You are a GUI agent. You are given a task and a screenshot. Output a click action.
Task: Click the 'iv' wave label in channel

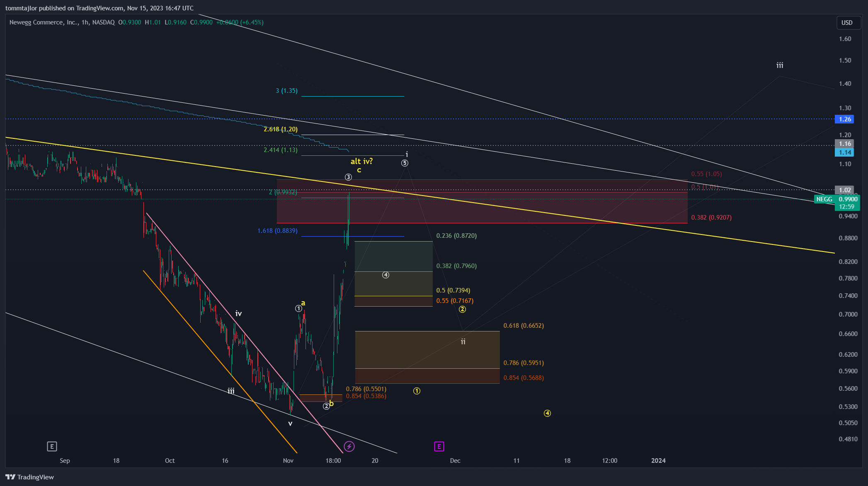238,314
